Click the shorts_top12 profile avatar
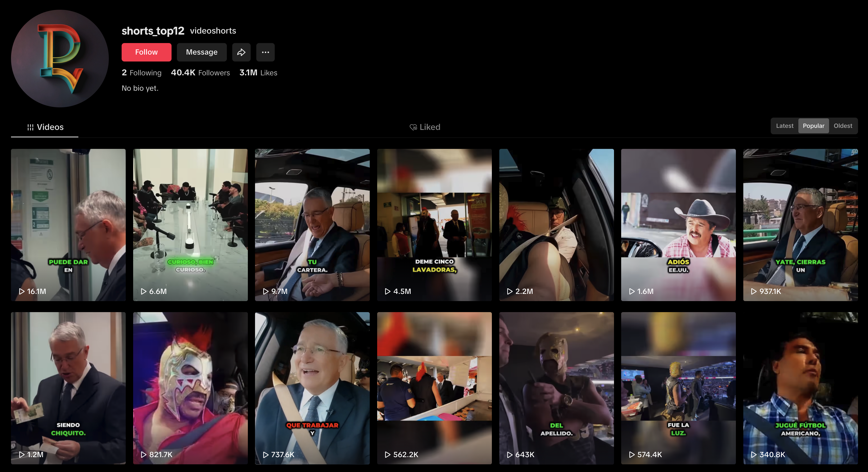 pos(60,58)
